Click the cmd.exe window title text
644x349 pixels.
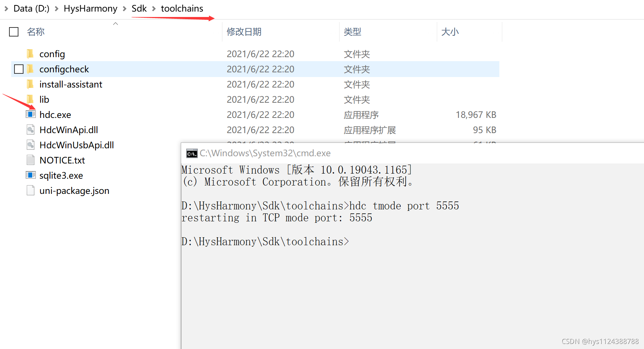(265, 153)
